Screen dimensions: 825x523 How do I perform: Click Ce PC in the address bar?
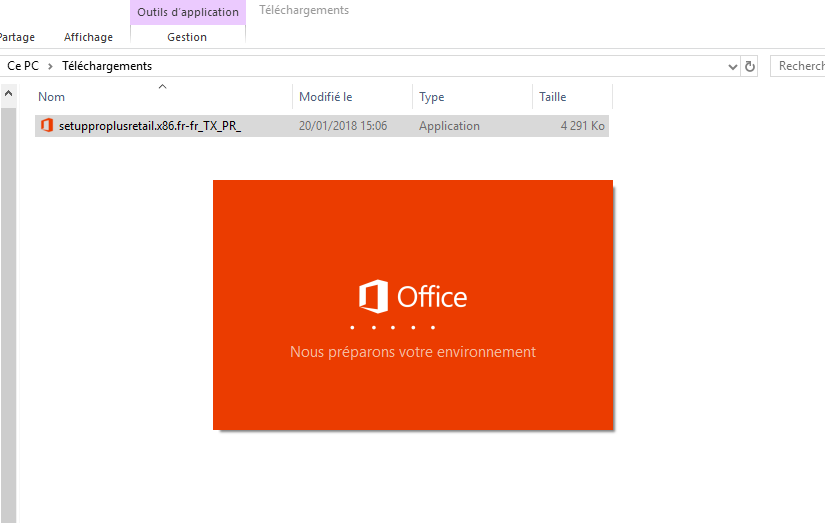[x=23, y=66]
